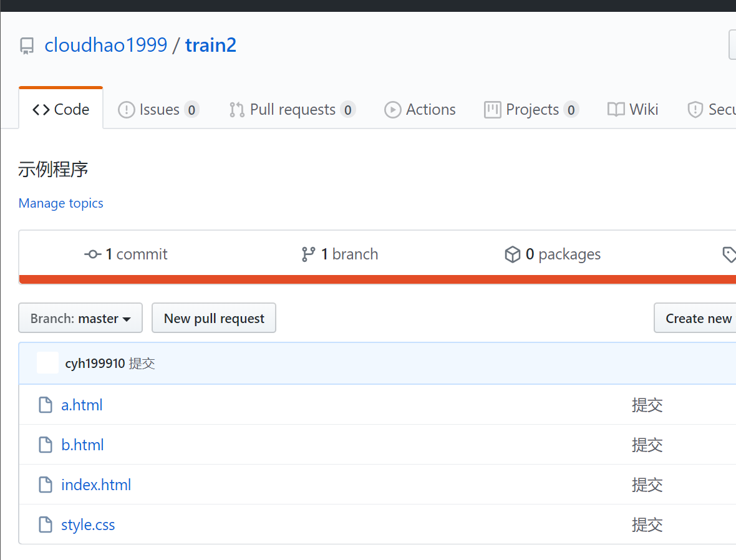Click the Manage topics link
Image resolution: width=736 pixels, height=560 pixels.
(61, 203)
